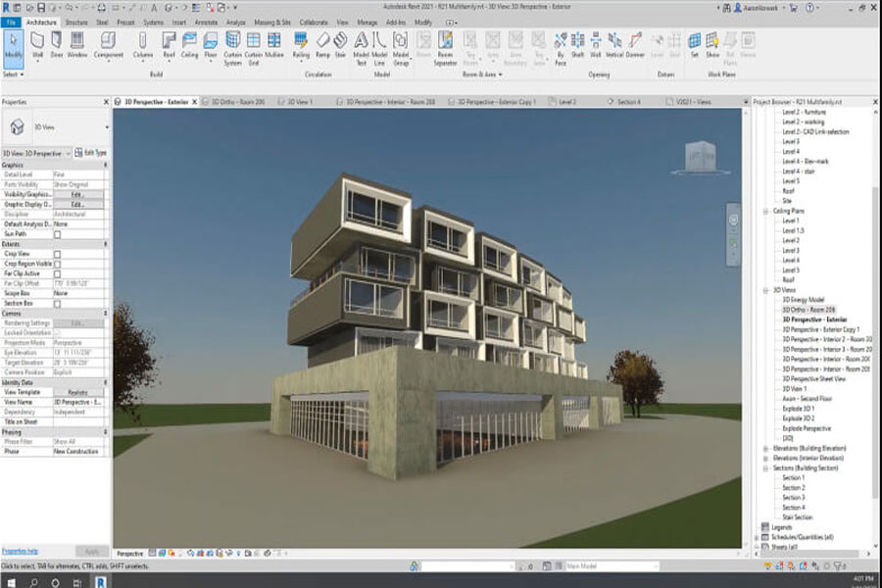The height and width of the screenshot is (588, 882).
Task: Select the Wall tool in the Build panel
Action: (x=37, y=45)
